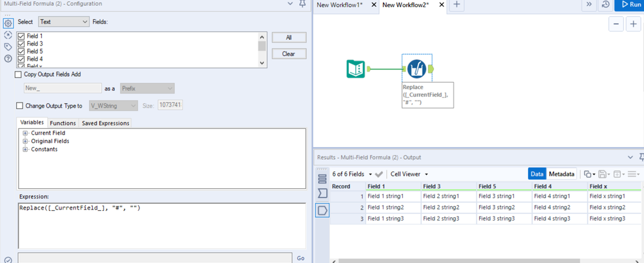
Task: Click the save results disk icon
Action: [x=603, y=174]
